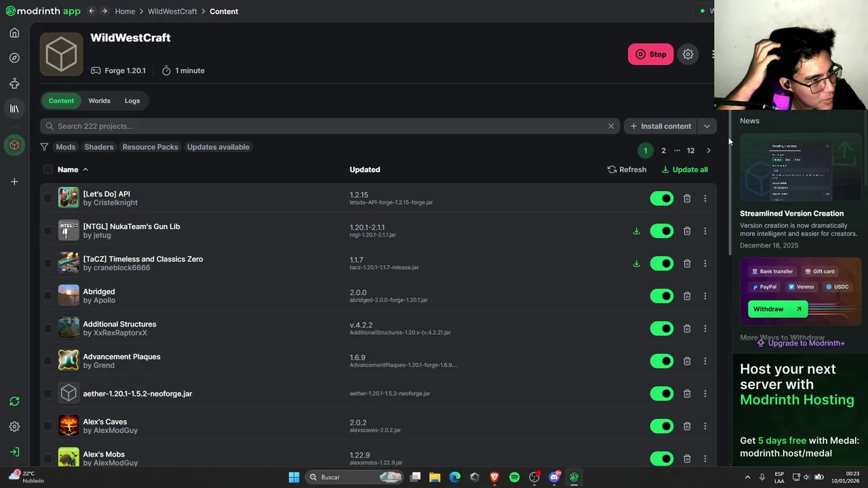868x488 pixels.
Task: Open Spotify from the taskbar
Action: click(x=514, y=477)
